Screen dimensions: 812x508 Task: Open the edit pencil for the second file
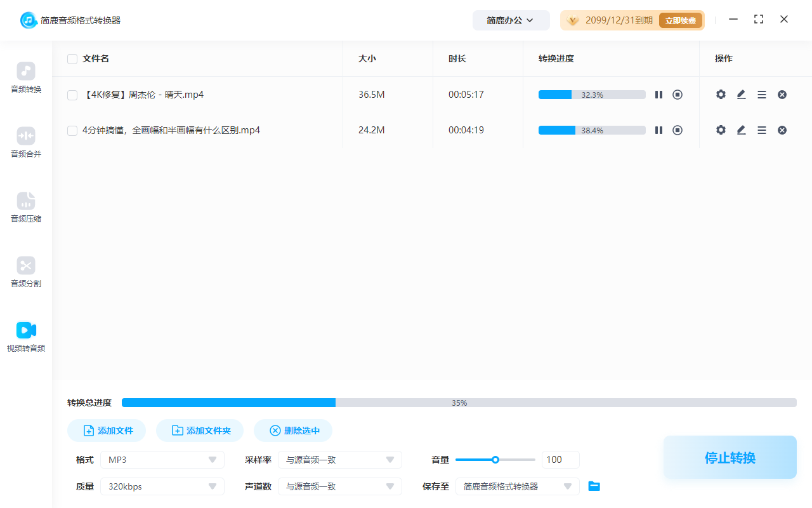[x=741, y=130]
